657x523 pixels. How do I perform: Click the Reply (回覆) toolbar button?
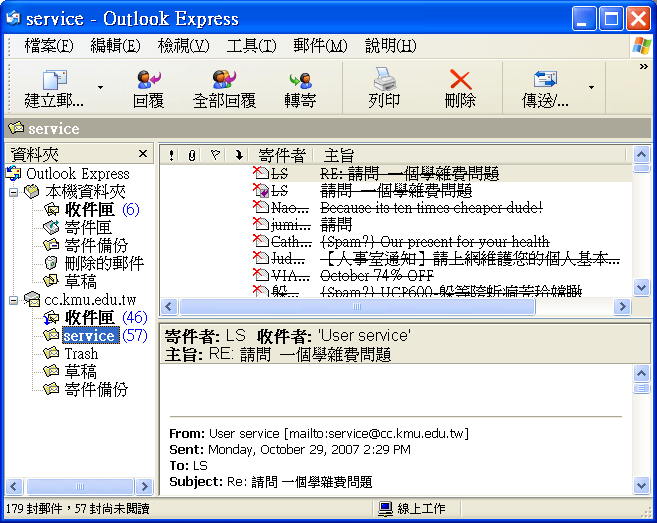pyautogui.click(x=148, y=89)
